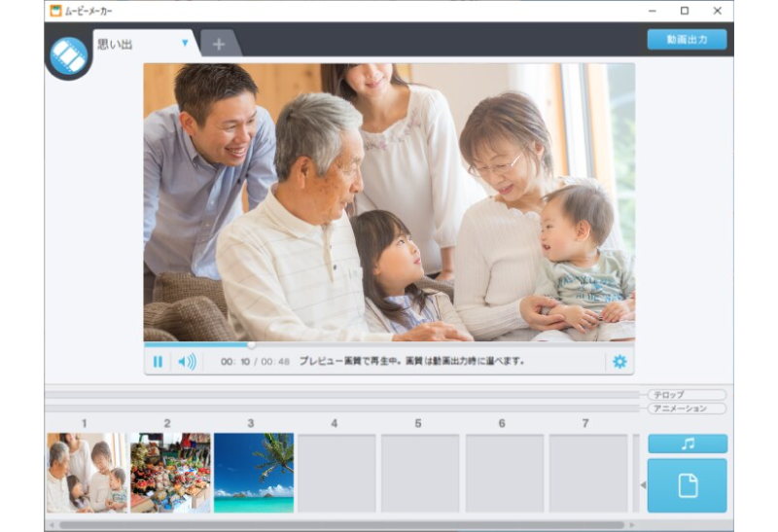Click the playback progress bar handle
This screenshot has height=532, width=778.
pos(251,344)
